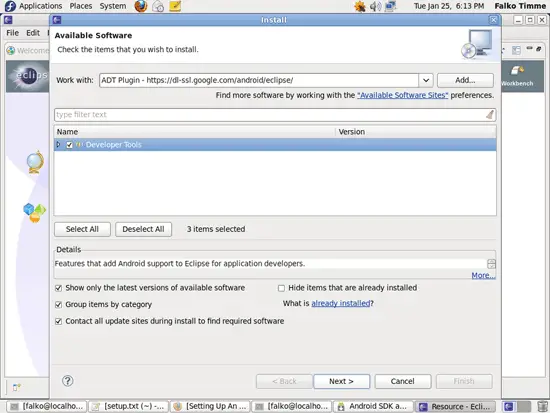Screen dimensions: 550x413
Task: Open the Work with dropdown arrow
Action: pos(426,80)
